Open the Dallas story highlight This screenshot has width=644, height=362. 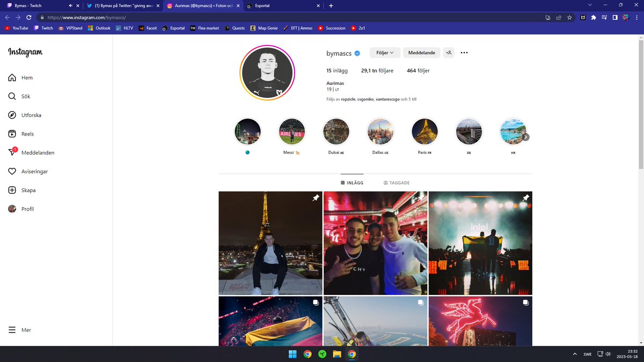click(380, 132)
